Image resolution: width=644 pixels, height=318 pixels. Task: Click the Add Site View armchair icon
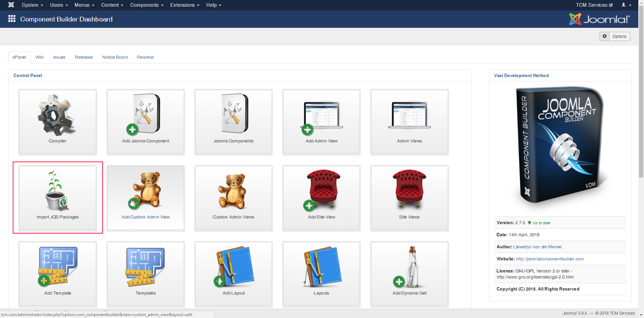click(x=321, y=190)
